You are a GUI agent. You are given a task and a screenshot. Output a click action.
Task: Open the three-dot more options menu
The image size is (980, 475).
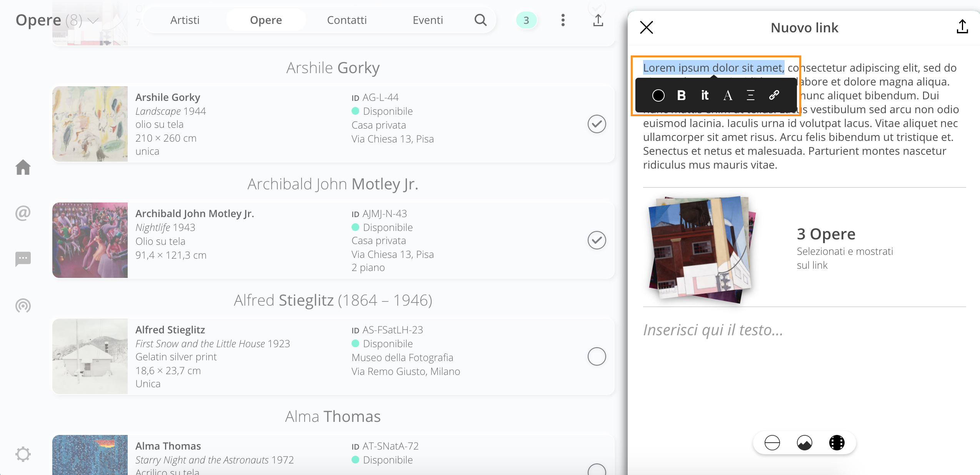tap(563, 20)
